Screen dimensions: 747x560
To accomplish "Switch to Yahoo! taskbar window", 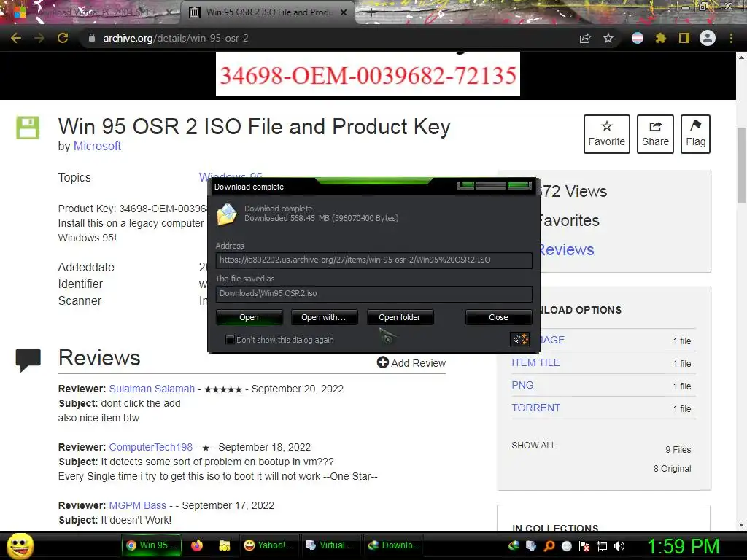I will [x=268, y=545].
